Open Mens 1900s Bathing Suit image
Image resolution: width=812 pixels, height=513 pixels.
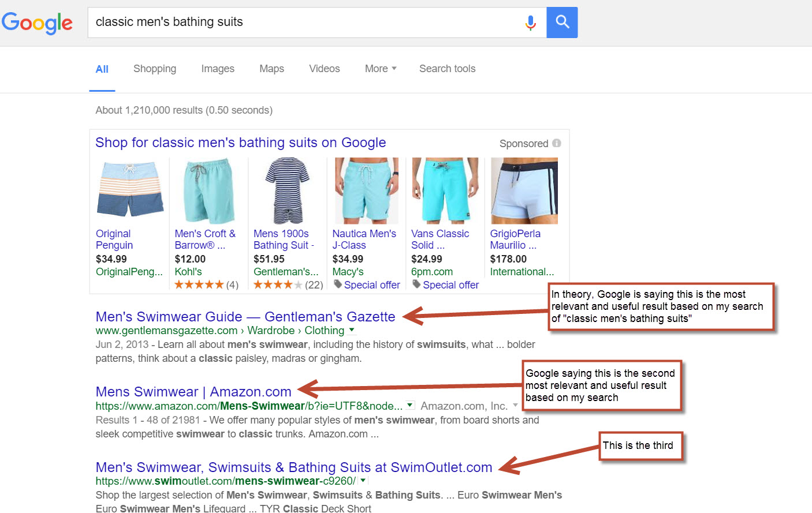click(x=287, y=190)
